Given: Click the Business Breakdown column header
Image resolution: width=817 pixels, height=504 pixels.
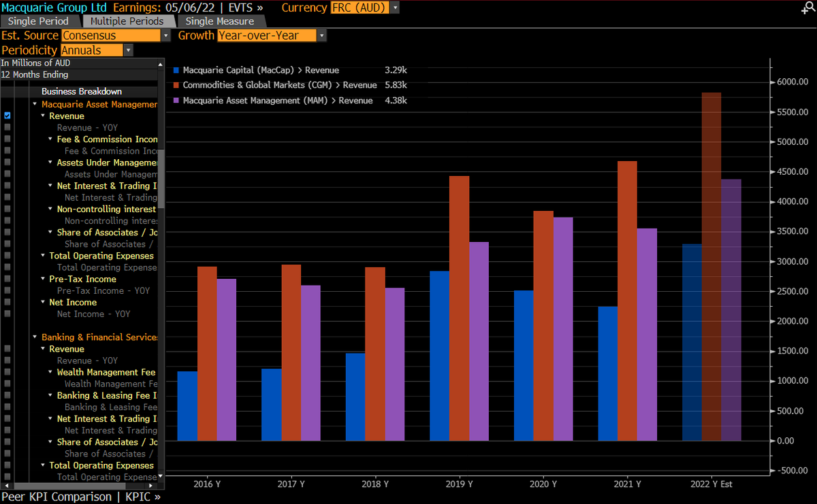Looking at the screenshot, I should click(82, 91).
